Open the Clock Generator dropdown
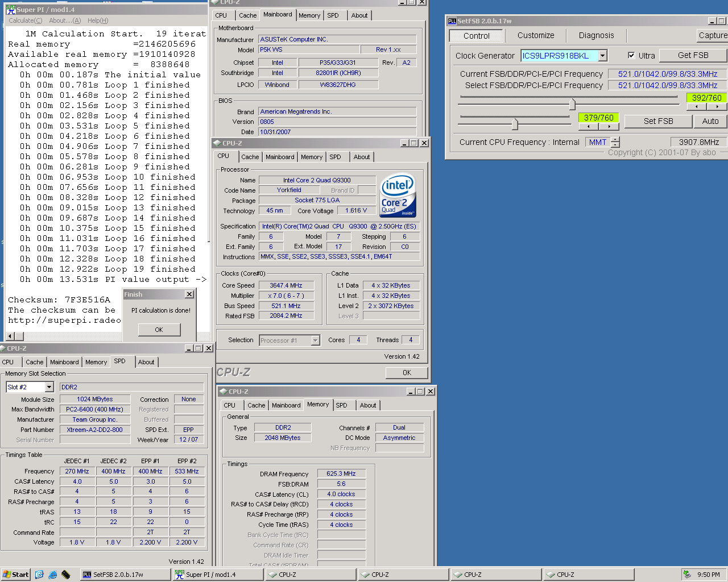Screen dimensions: 728x582 (603, 56)
